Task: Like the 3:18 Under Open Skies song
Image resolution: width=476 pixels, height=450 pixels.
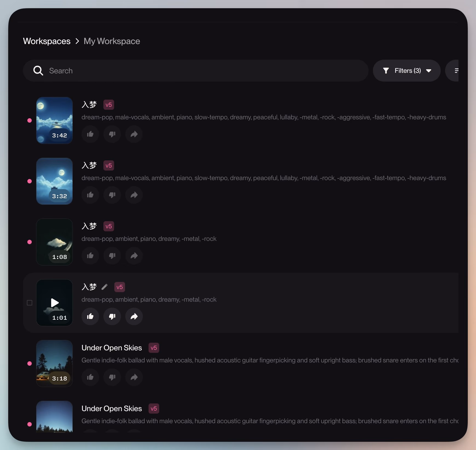Action: click(90, 377)
